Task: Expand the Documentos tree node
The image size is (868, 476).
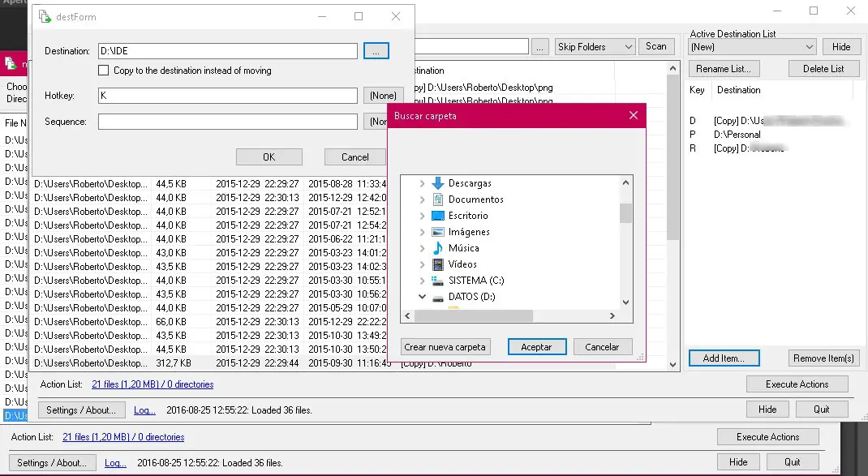Action: coord(422,199)
